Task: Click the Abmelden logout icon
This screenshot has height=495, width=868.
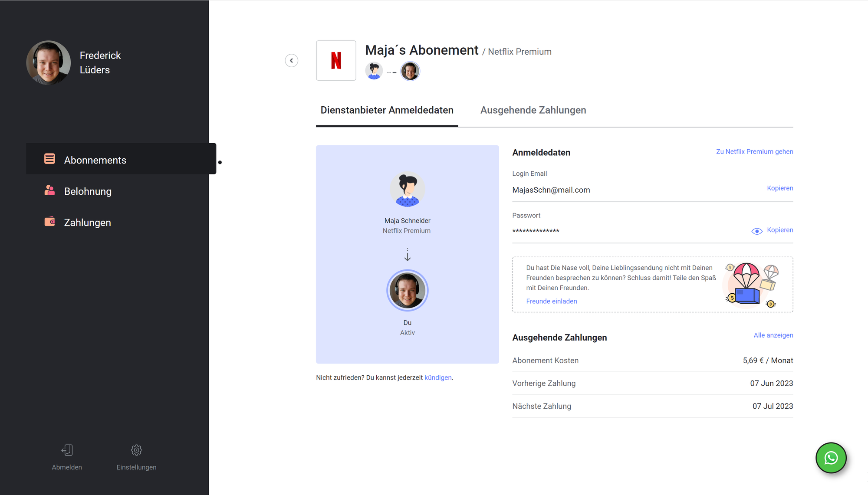Action: [x=67, y=450]
